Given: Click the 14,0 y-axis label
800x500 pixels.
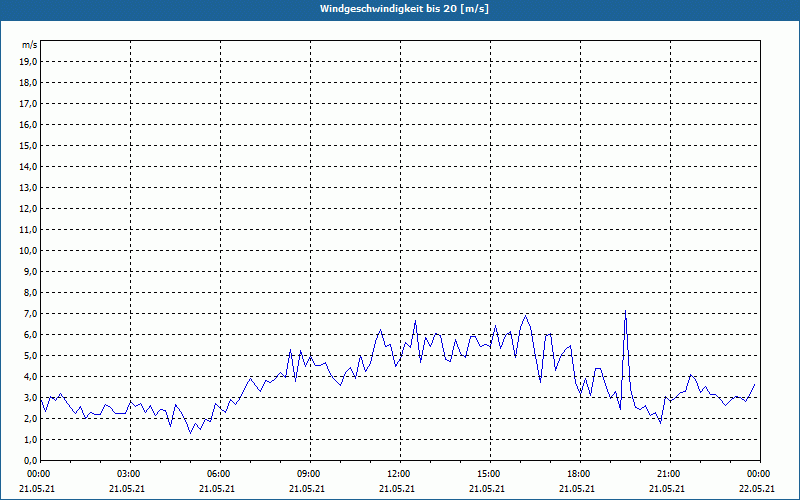Looking at the screenshot, I should coord(27,166).
